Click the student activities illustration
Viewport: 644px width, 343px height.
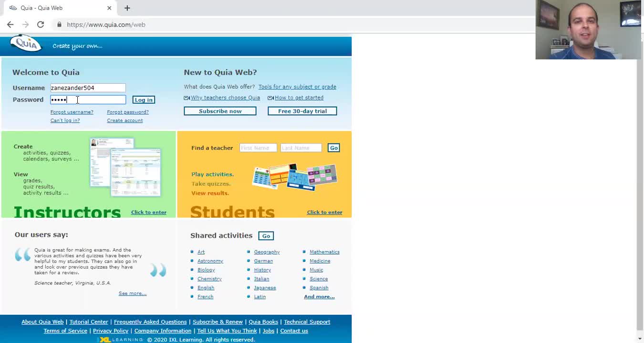coord(295,177)
